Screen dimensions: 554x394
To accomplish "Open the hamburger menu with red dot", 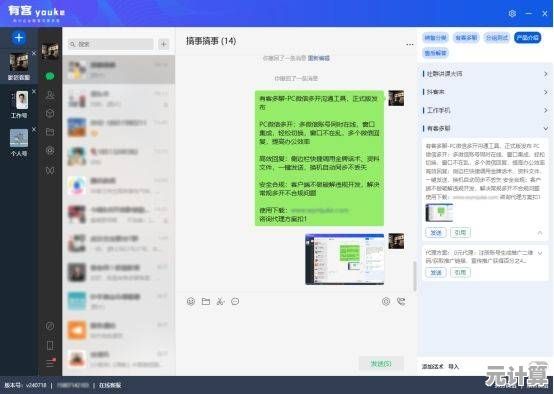I will point(51,362).
